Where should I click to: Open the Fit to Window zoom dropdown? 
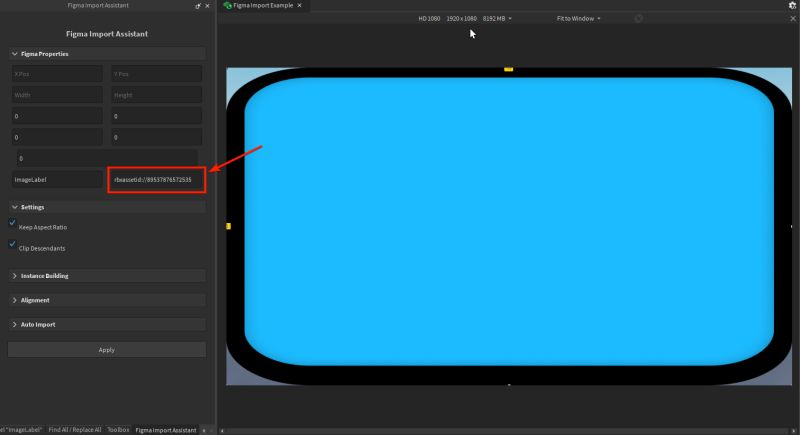pos(579,18)
